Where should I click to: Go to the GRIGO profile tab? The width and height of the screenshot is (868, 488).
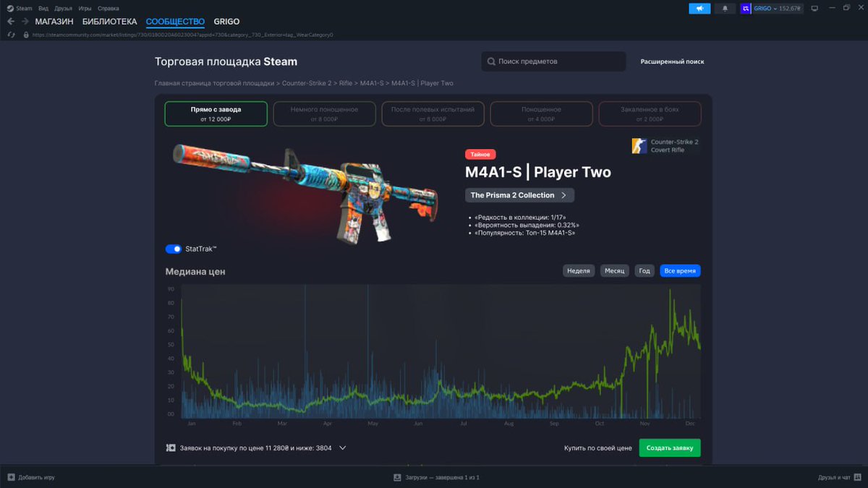click(226, 22)
